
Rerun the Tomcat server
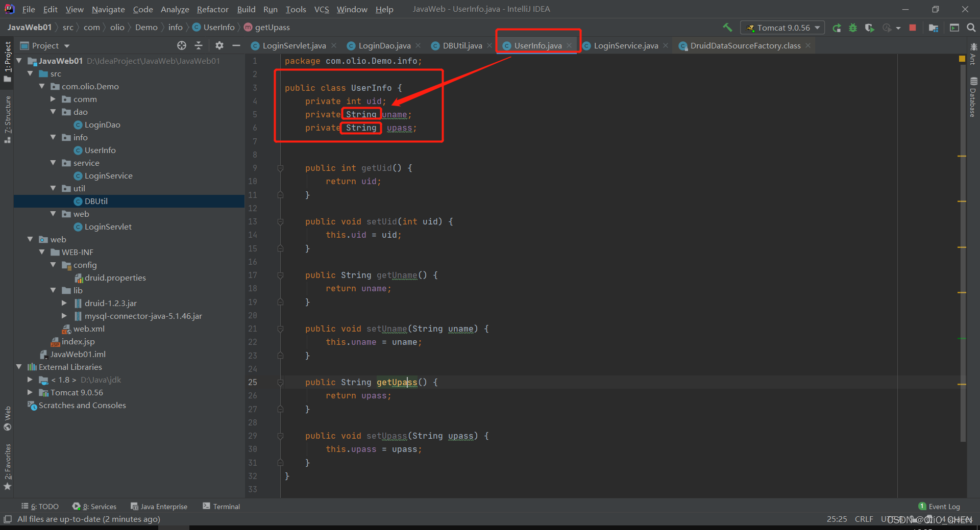point(837,28)
